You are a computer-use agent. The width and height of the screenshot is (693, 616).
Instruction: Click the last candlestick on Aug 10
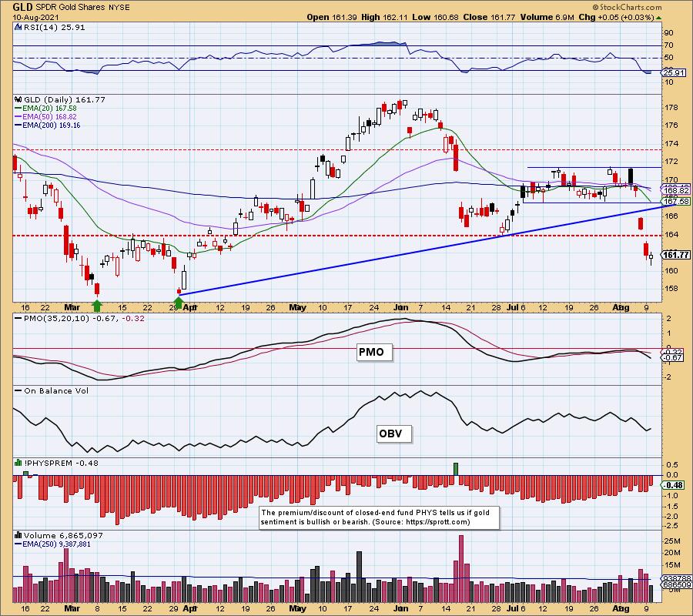pos(651,256)
